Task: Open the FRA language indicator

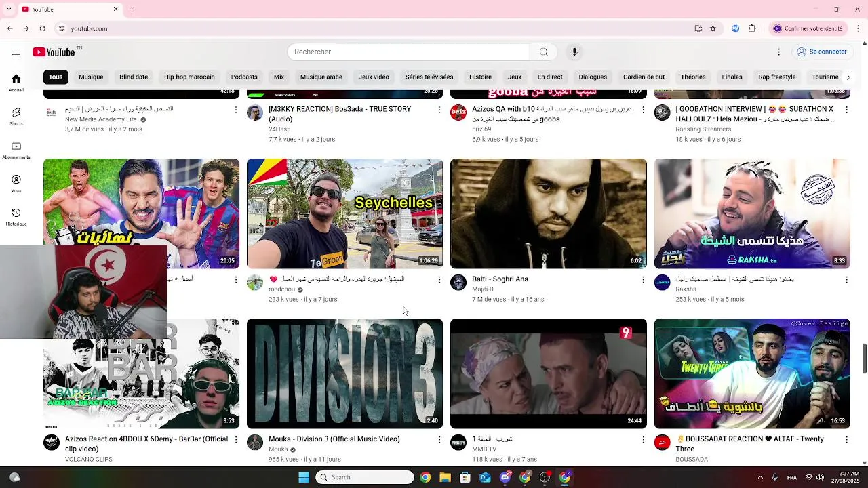Action: pos(792,477)
